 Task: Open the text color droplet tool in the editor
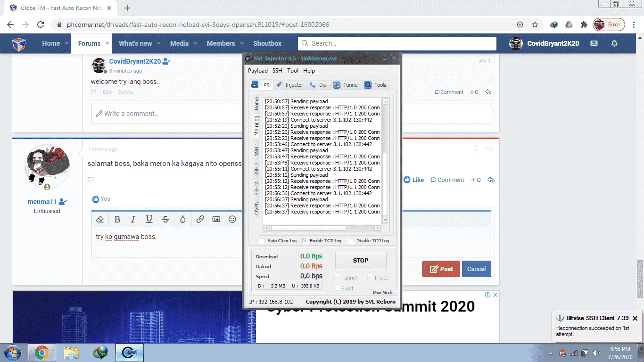click(182, 219)
